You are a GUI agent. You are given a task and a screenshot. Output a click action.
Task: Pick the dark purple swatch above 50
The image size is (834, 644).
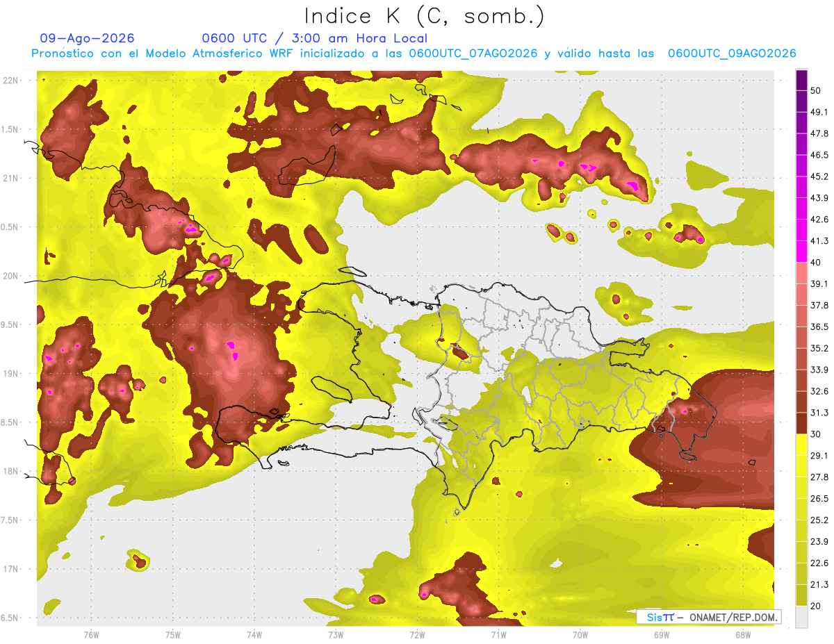[x=801, y=80]
